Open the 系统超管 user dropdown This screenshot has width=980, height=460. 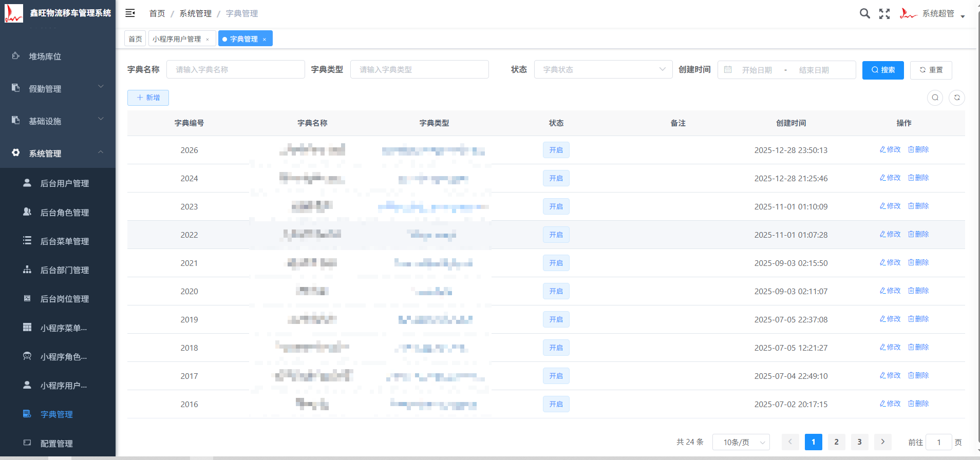[x=943, y=14]
